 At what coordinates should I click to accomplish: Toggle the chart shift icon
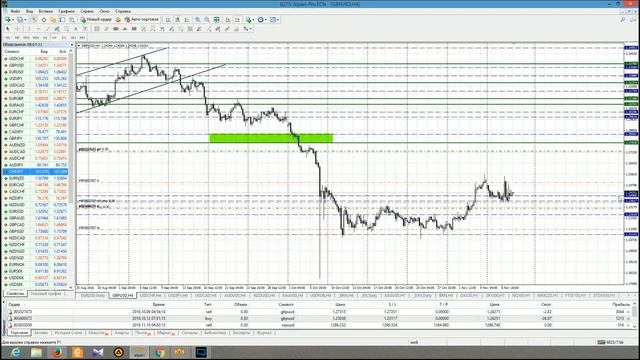[x=237, y=20]
